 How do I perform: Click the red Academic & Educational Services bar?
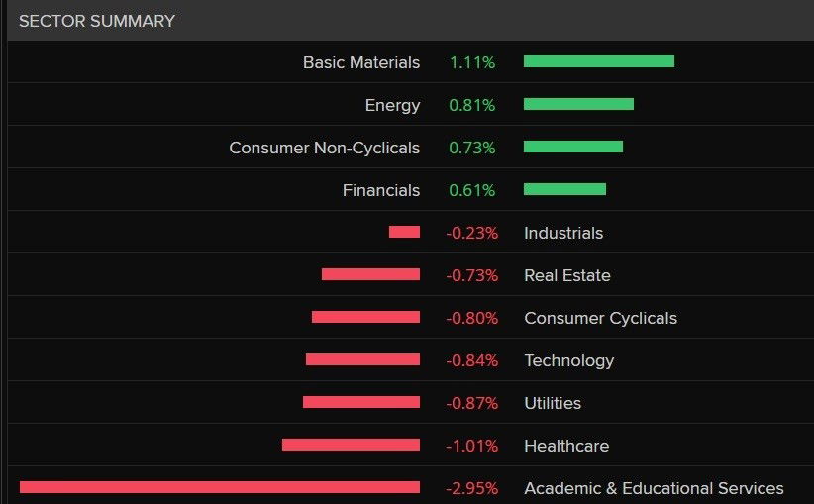coord(219,487)
